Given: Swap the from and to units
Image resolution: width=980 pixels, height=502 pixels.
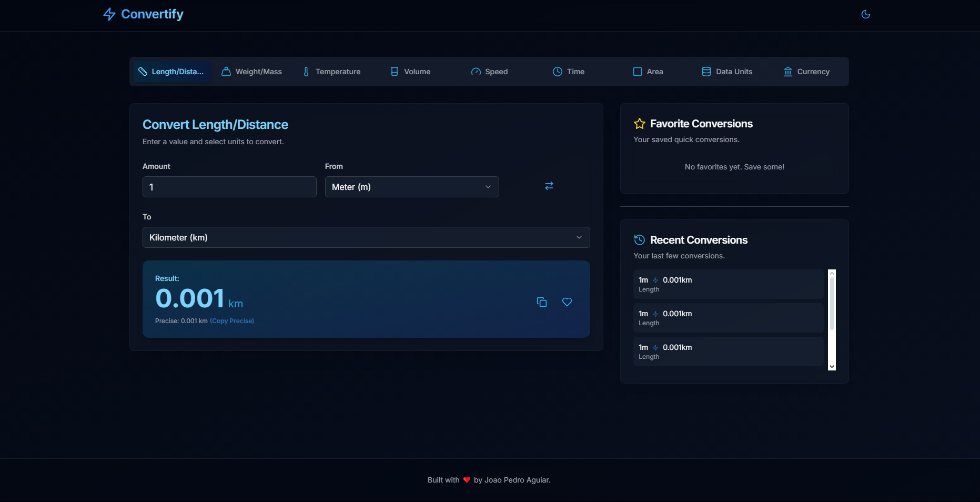Looking at the screenshot, I should point(549,186).
